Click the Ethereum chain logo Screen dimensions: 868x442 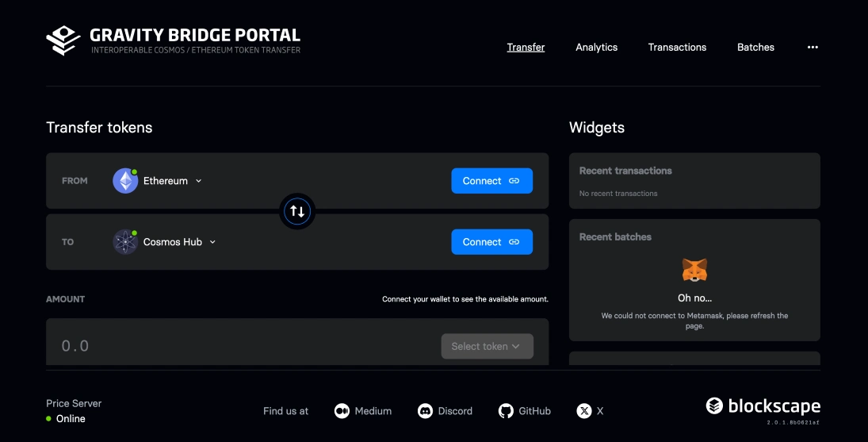tap(125, 181)
